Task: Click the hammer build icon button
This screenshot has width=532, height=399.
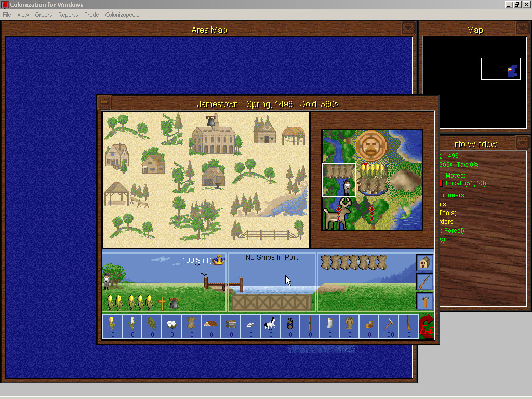Action: tap(425, 301)
